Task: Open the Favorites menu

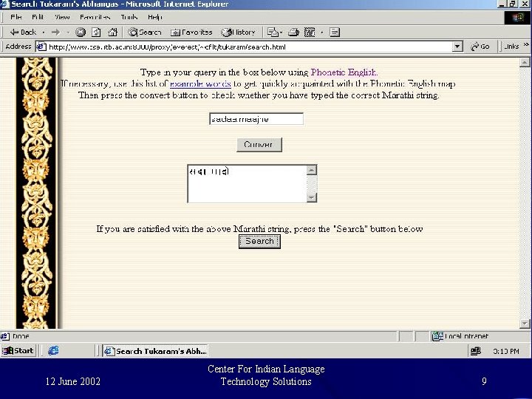Action: [x=95, y=17]
